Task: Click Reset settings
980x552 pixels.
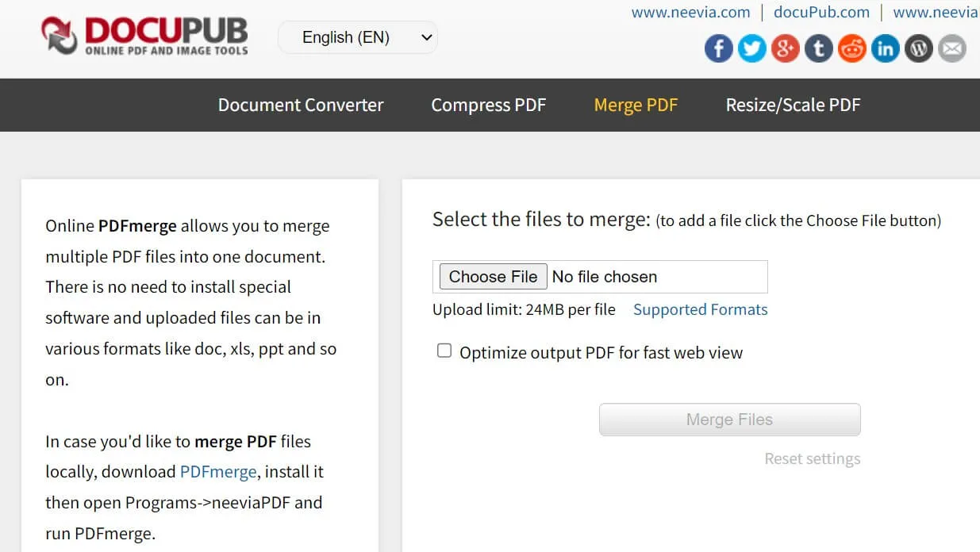Action: [812, 458]
